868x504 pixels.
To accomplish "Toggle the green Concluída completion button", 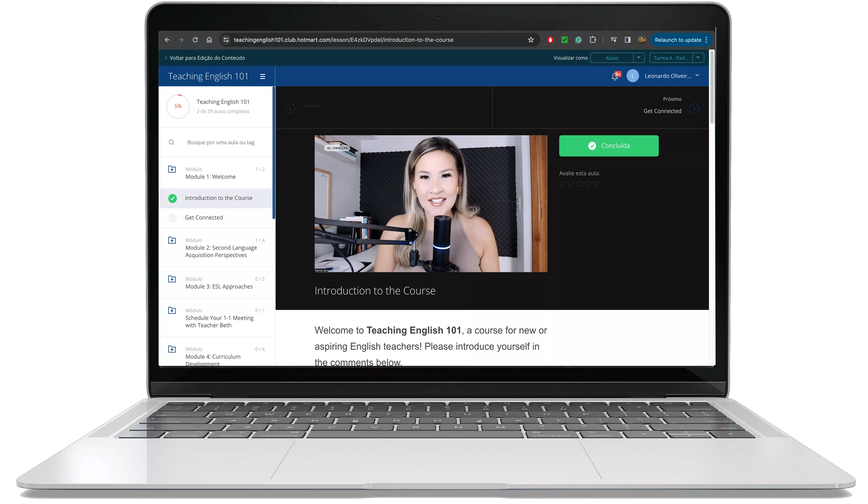I will [x=609, y=146].
